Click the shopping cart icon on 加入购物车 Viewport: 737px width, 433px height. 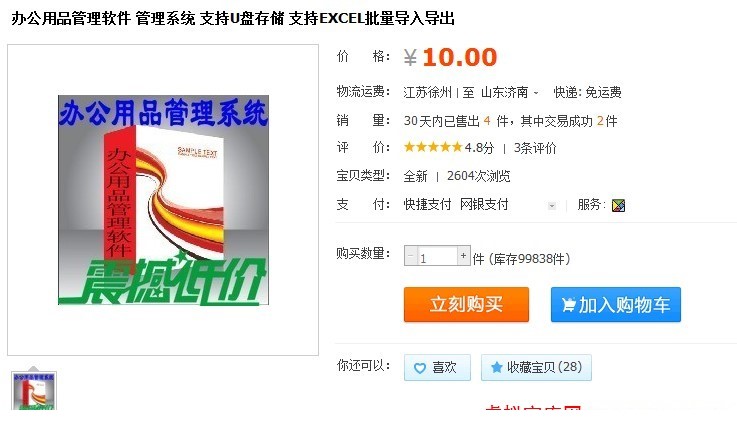[x=568, y=305]
